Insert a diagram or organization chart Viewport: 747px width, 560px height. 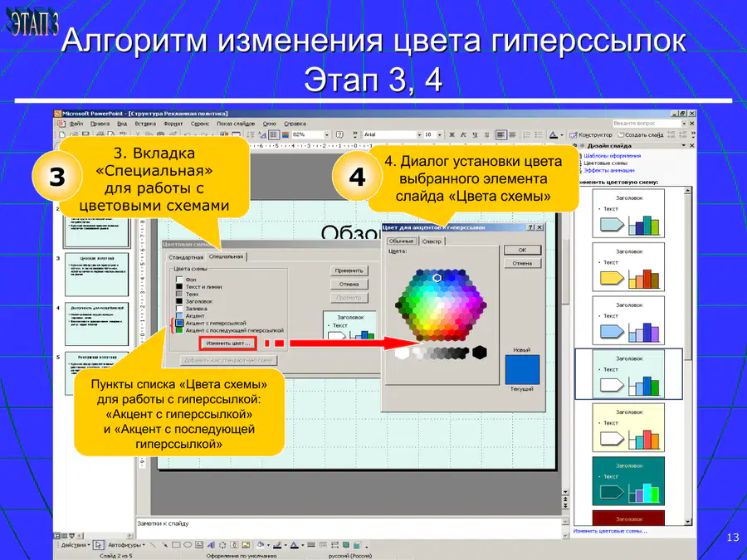pyautogui.click(x=222, y=545)
